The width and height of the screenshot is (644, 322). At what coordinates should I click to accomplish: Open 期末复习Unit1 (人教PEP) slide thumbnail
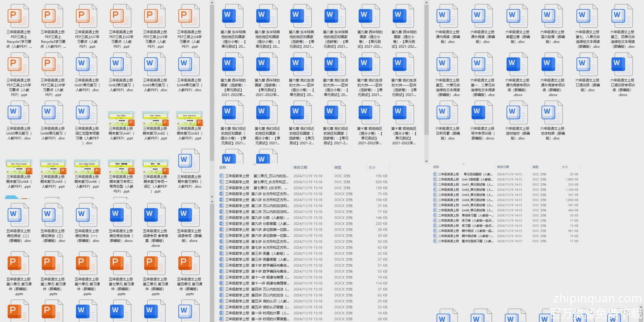pos(120,119)
